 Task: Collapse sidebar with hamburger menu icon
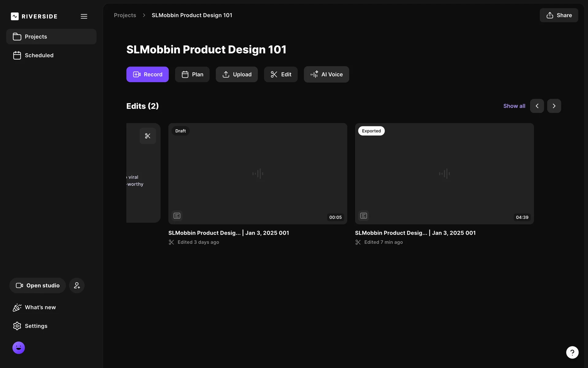pos(84,16)
